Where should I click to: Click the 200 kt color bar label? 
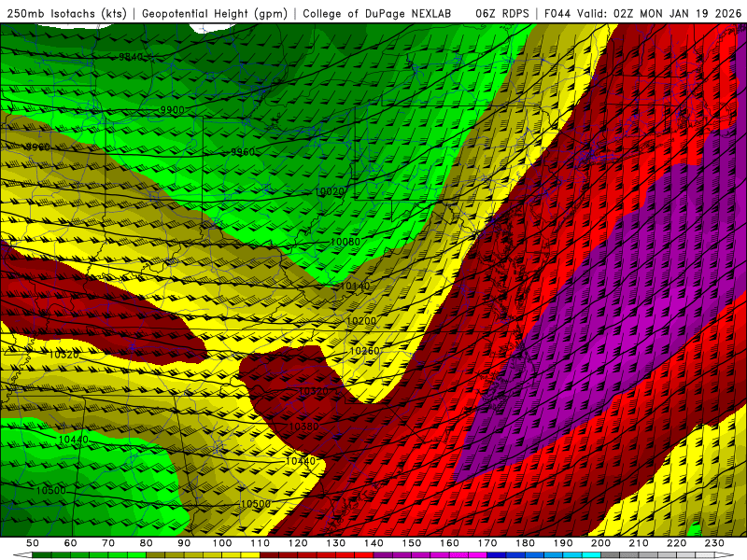coord(600,543)
